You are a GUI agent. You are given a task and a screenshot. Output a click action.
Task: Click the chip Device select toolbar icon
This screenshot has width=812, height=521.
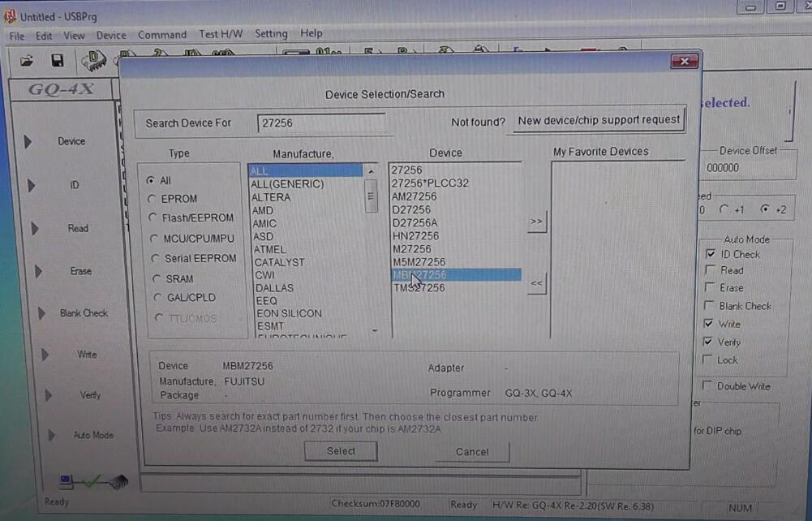(94, 60)
